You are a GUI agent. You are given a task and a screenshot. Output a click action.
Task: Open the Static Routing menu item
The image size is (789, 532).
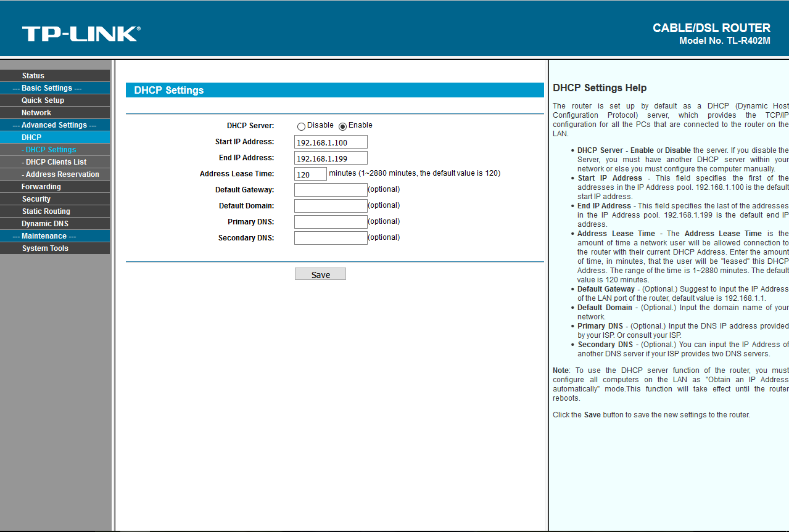coord(55,211)
